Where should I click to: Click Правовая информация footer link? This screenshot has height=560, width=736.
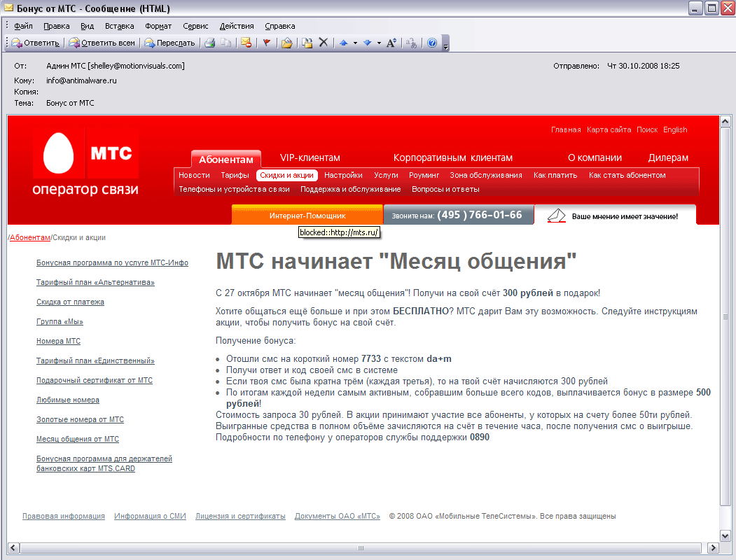(x=63, y=516)
